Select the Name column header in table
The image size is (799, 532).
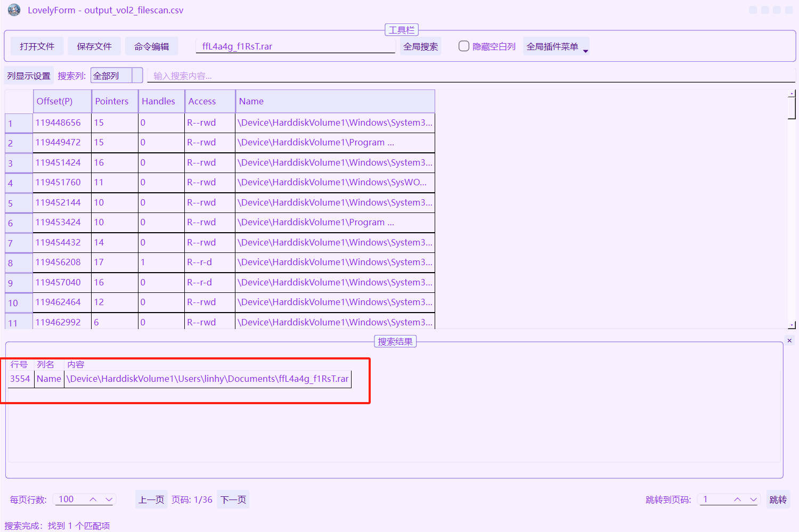click(x=335, y=101)
